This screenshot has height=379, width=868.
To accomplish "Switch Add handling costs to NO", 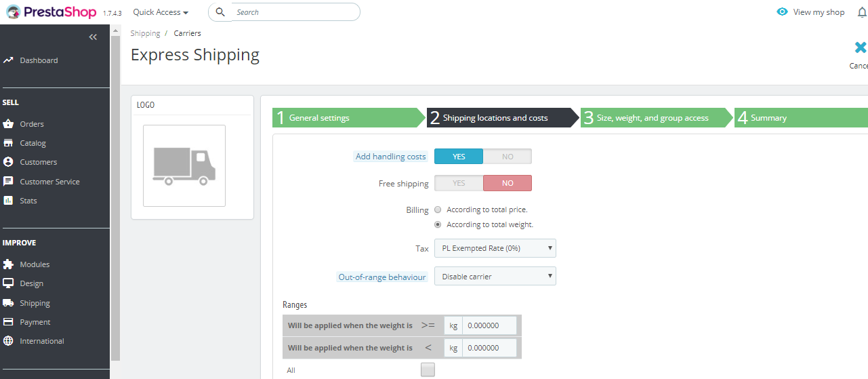I will tap(508, 157).
